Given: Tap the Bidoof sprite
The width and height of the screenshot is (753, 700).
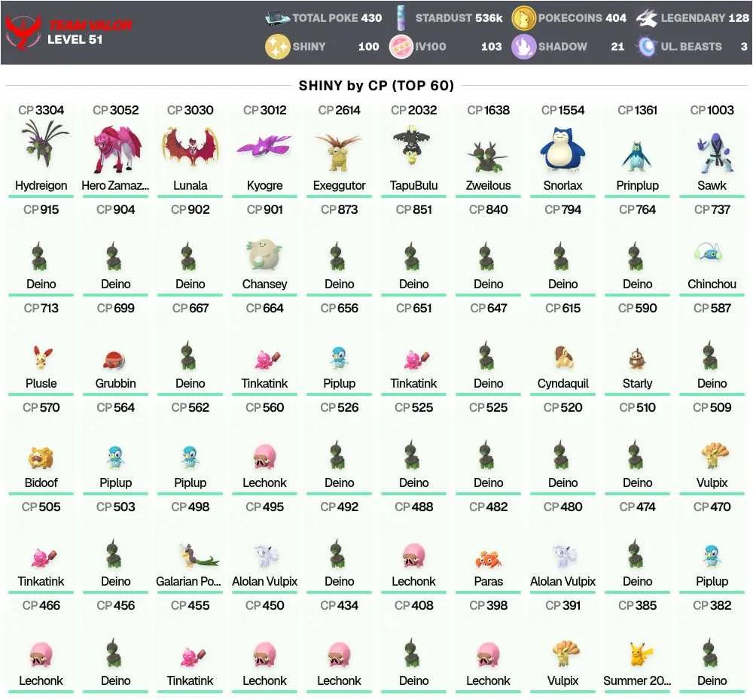Looking at the screenshot, I should [41, 458].
